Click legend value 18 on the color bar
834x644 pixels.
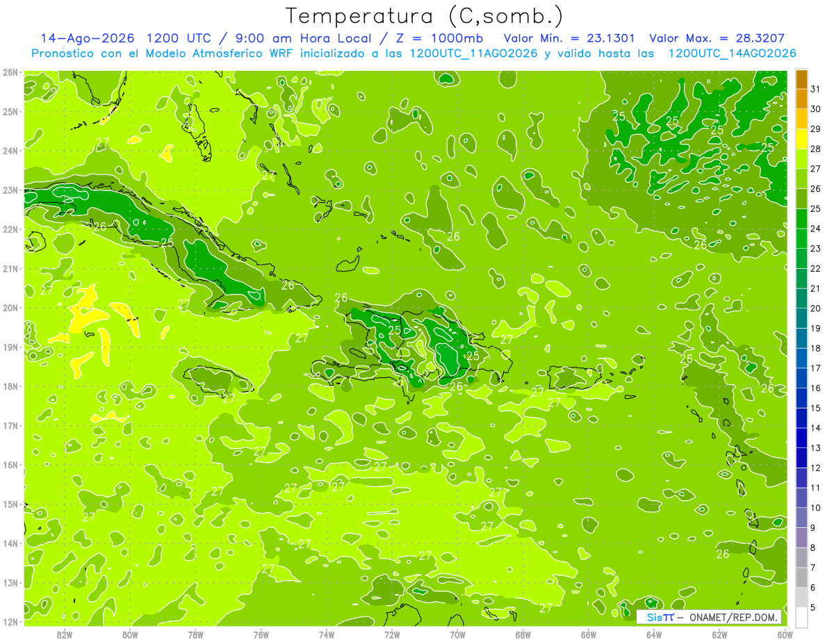816,348
